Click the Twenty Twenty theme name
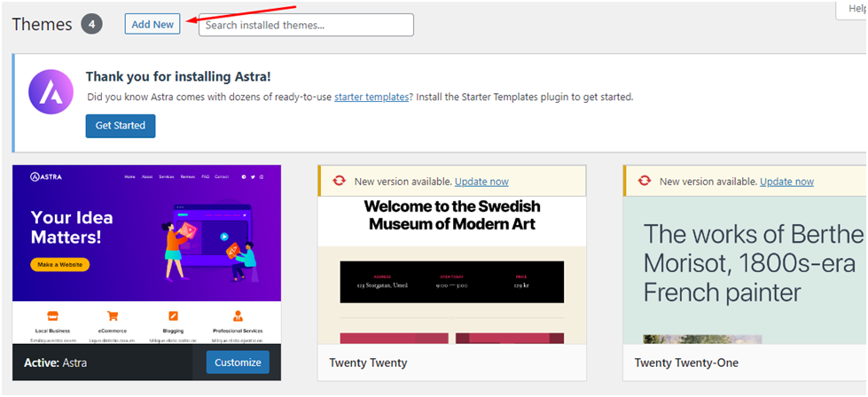 (x=368, y=362)
